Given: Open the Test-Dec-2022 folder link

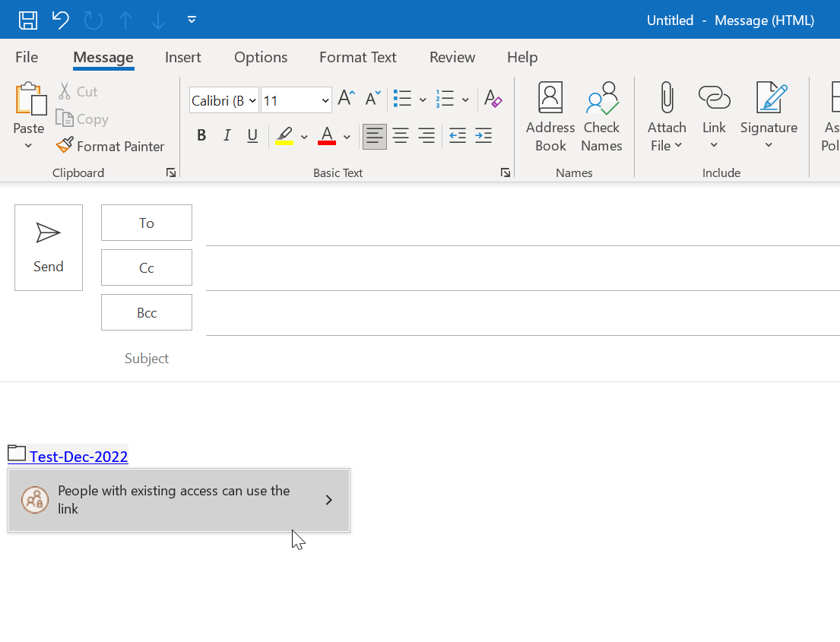Looking at the screenshot, I should point(79,457).
